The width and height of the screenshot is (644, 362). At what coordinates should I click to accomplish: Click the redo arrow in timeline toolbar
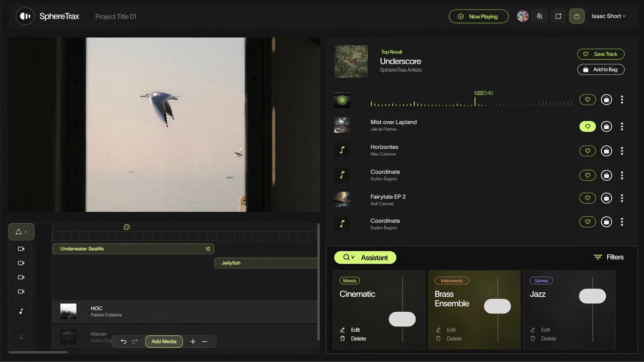click(x=135, y=341)
